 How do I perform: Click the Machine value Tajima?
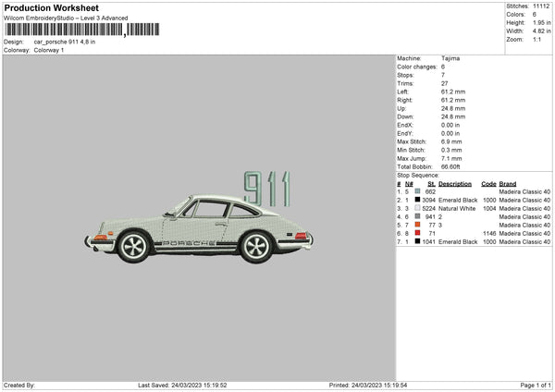[x=451, y=58]
